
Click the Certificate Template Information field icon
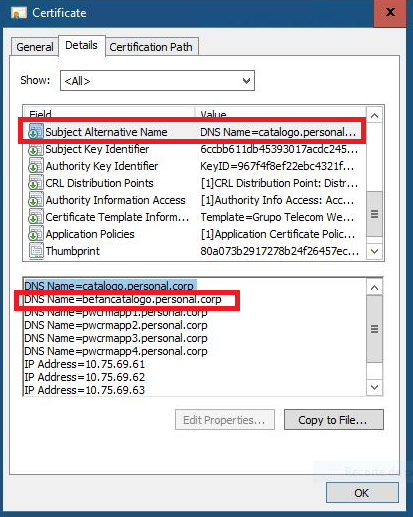coord(36,217)
